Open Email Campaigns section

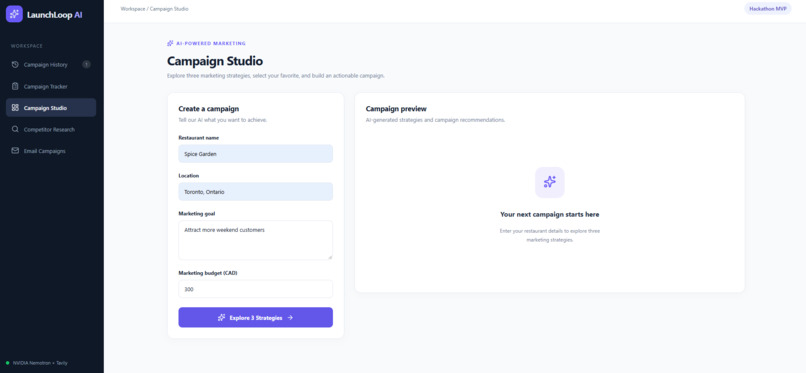click(51, 151)
